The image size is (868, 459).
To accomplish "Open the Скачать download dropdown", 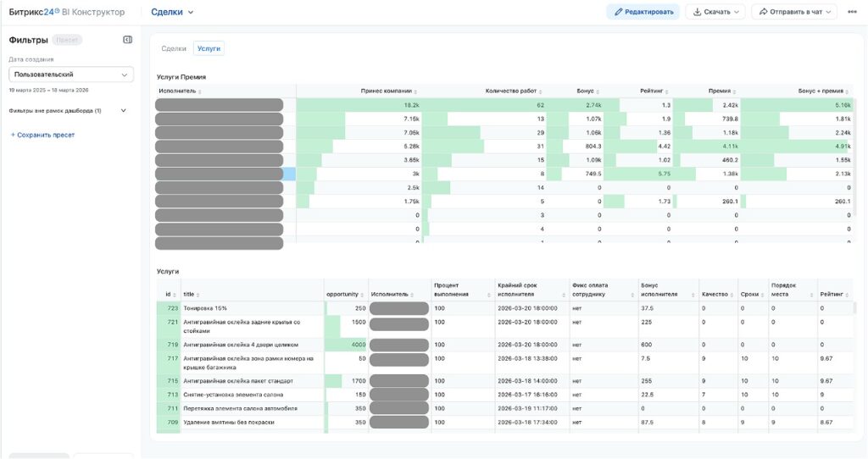I will (715, 12).
